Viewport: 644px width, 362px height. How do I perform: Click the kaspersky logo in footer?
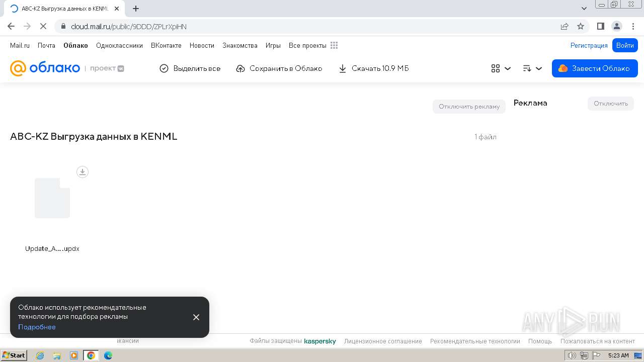point(320,341)
